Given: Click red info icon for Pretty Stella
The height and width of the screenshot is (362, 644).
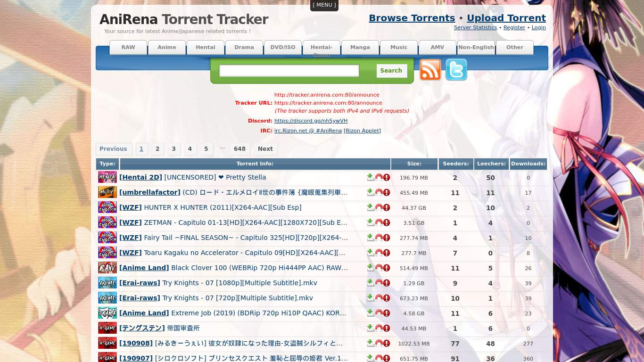Looking at the screenshot, I should (387, 177).
